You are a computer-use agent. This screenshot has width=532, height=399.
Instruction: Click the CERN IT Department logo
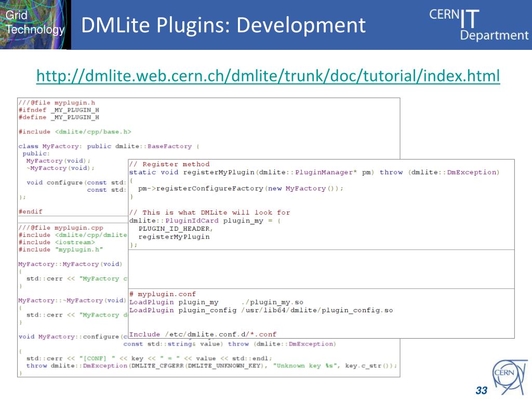(x=478, y=25)
